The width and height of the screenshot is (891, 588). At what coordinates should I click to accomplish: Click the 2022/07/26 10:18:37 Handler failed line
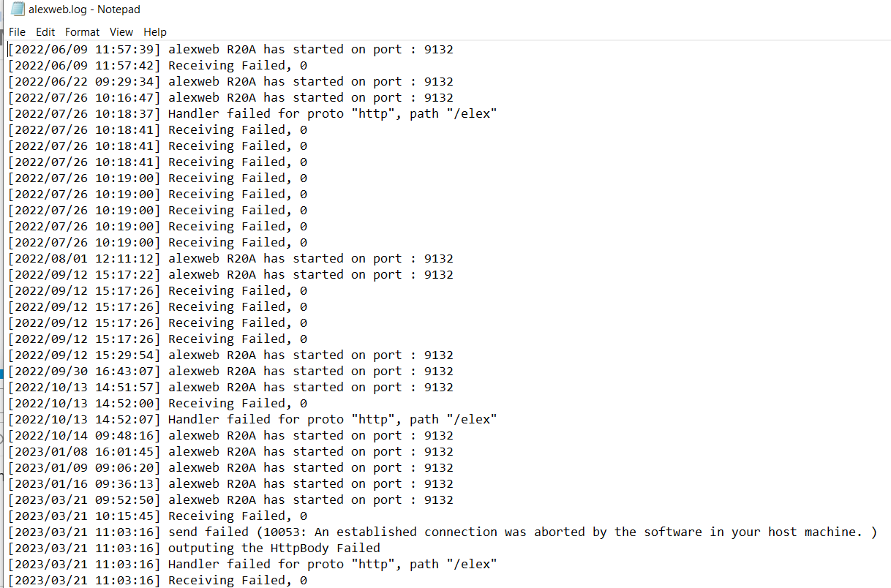252,114
